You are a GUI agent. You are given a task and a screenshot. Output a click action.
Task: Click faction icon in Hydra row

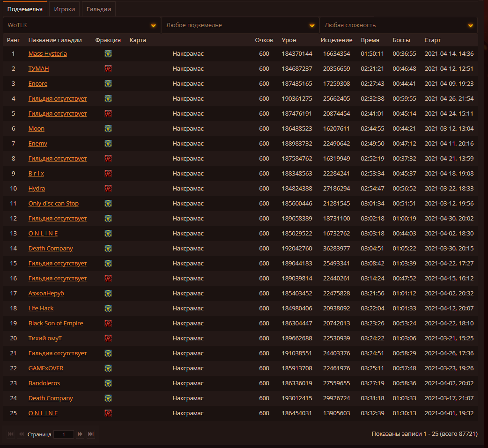click(108, 189)
